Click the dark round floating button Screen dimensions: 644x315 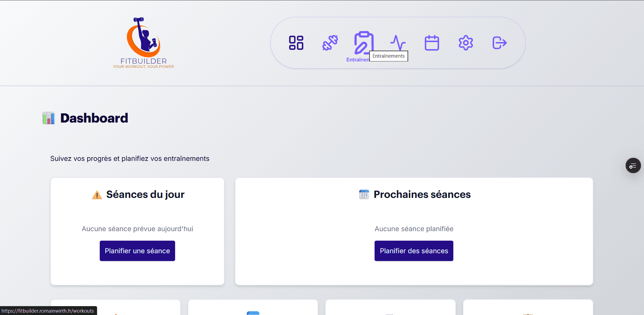pyautogui.click(x=633, y=166)
